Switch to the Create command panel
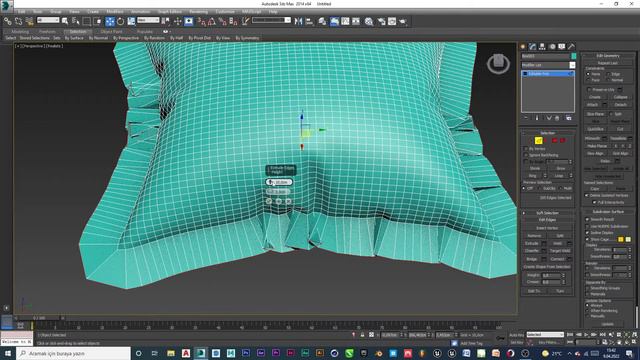Image resolution: width=640 pixels, height=360 pixels. click(x=523, y=47)
